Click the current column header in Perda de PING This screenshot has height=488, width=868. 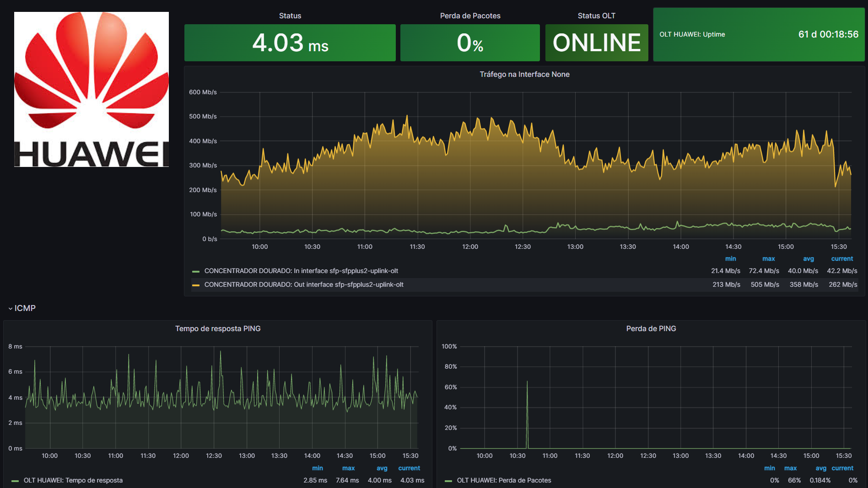pyautogui.click(x=842, y=468)
